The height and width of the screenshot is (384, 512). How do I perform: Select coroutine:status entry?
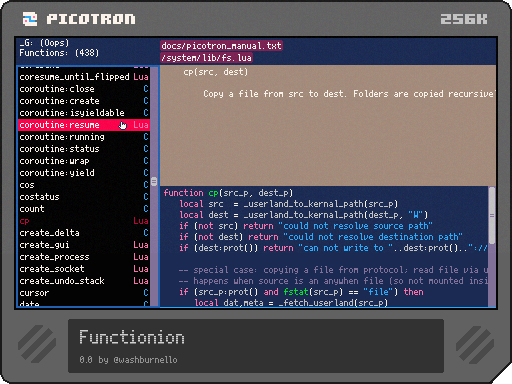pyautogui.click(x=84, y=149)
